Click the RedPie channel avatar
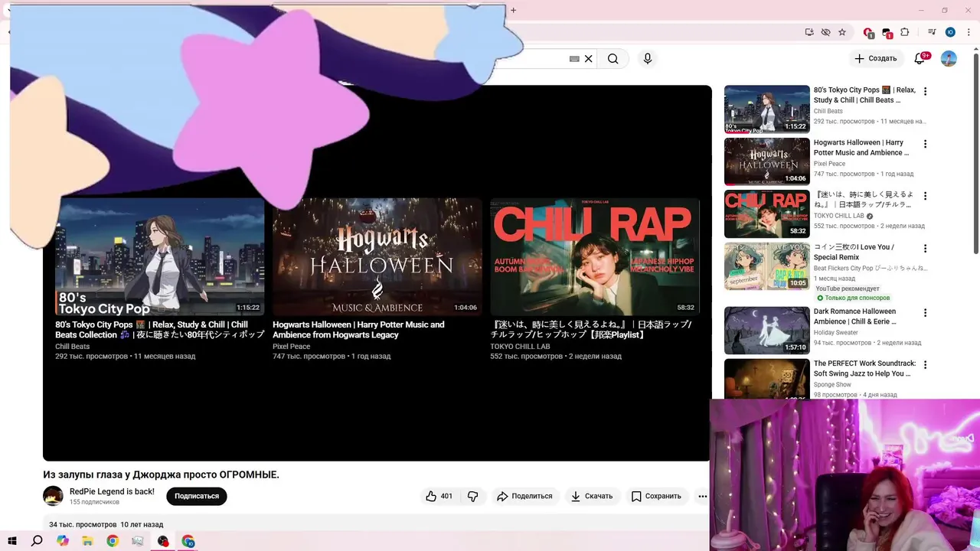 click(53, 496)
